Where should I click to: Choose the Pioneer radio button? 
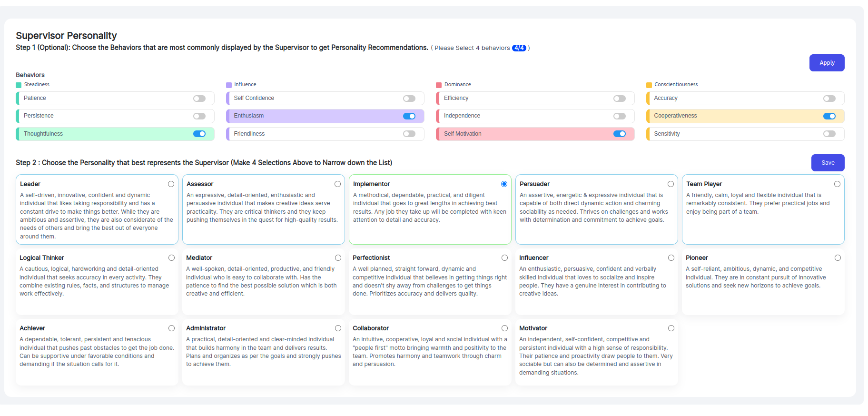(x=838, y=258)
